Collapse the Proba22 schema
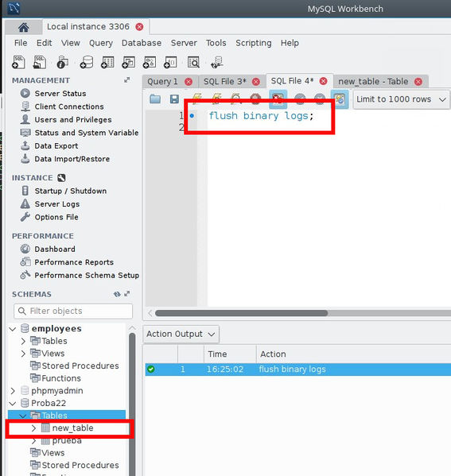This screenshot has width=451, height=476. point(13,404)
